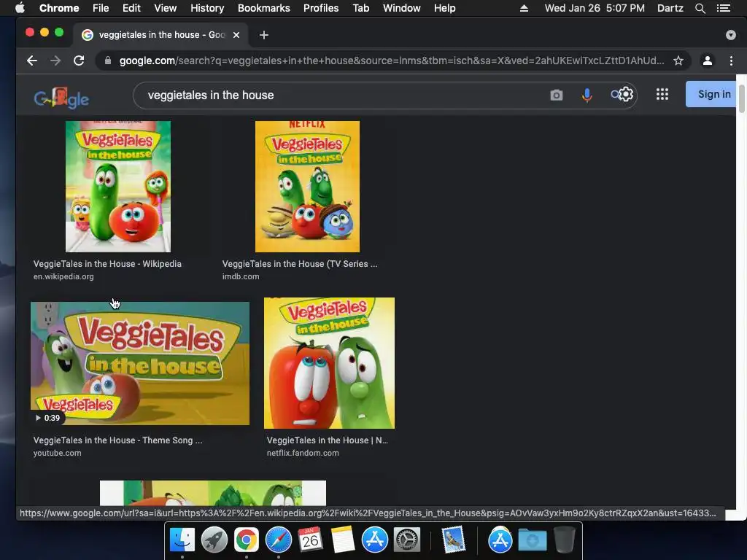Click the lock icon in address bar
Screen dimensions: 747x560
[x=108, y=61]
